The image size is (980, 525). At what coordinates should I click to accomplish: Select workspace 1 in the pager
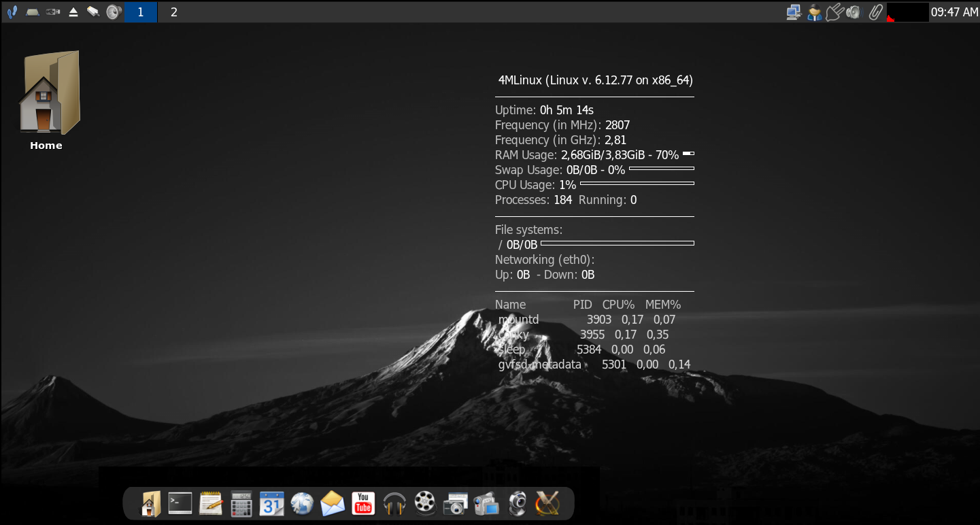click(141, 12)
